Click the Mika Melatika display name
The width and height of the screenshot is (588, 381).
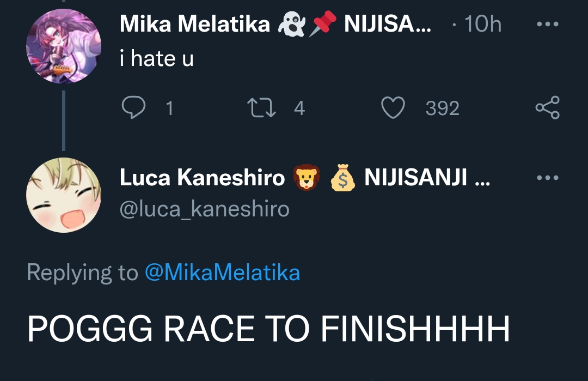pos(194,25)
